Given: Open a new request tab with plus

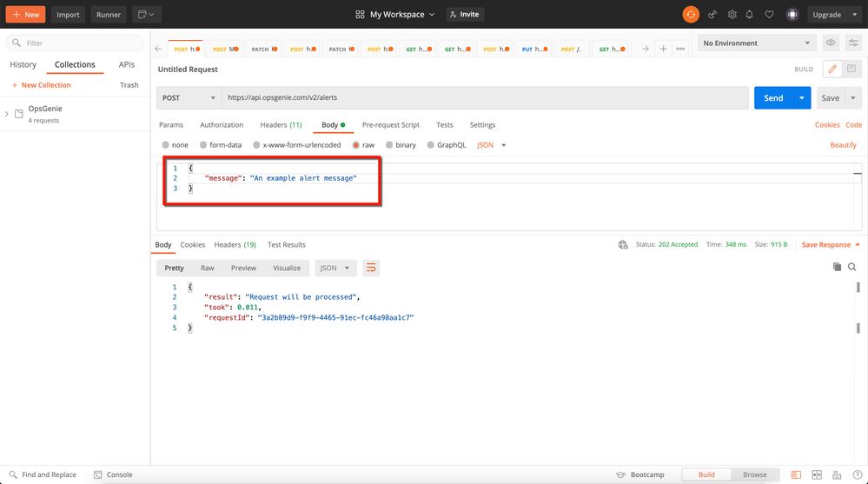Looking at the screenshot, I should point(663,49).
